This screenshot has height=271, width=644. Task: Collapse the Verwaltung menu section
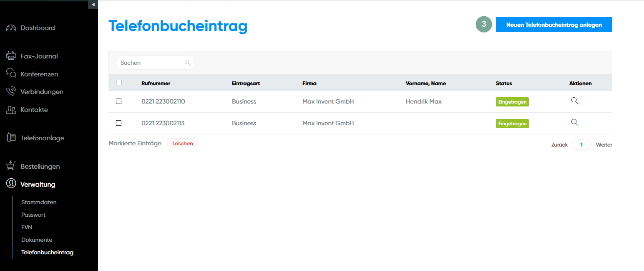tap(38, 184)
